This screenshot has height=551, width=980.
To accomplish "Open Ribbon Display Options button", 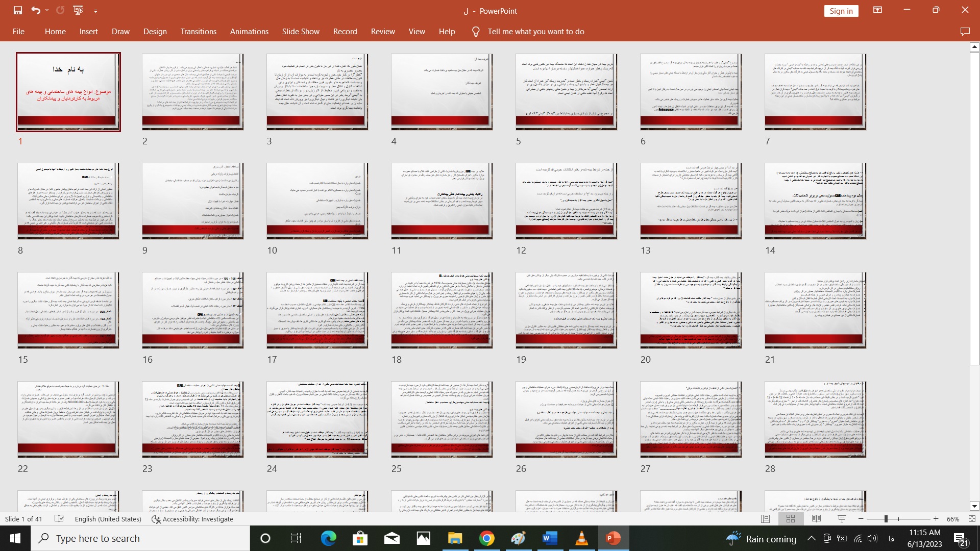I will click(877, 10).
